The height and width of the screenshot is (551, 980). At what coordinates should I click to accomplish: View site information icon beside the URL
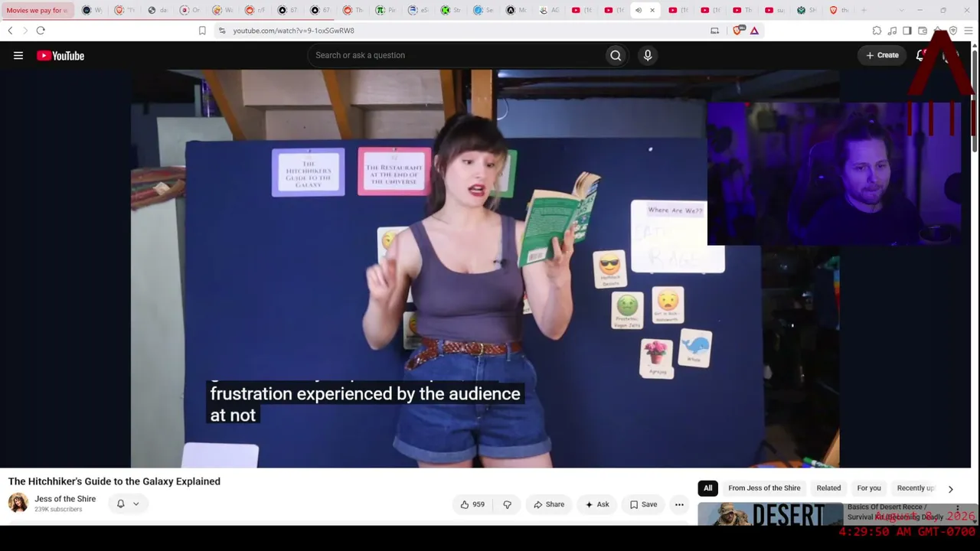click(x=222, y=31)
